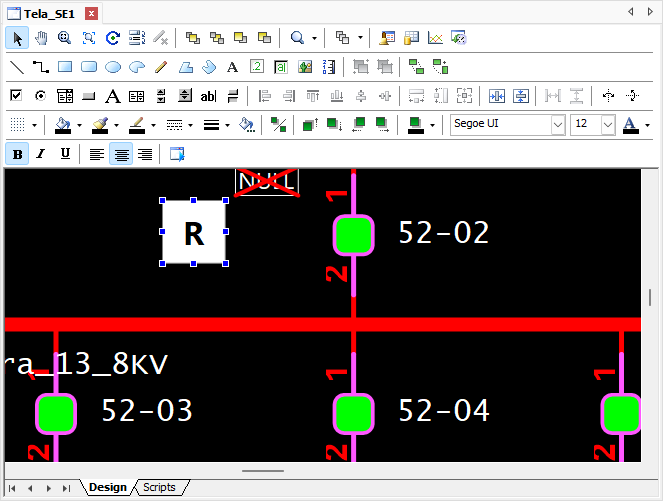This screenshot has width=663, height=501.
Task: Activate the hand pan tool
Action: (40, 38)
